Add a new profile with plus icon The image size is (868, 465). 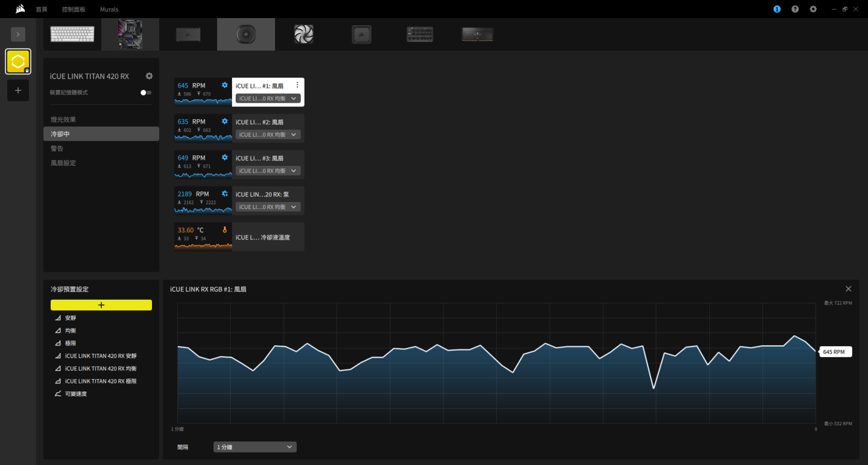click(18, 91)
